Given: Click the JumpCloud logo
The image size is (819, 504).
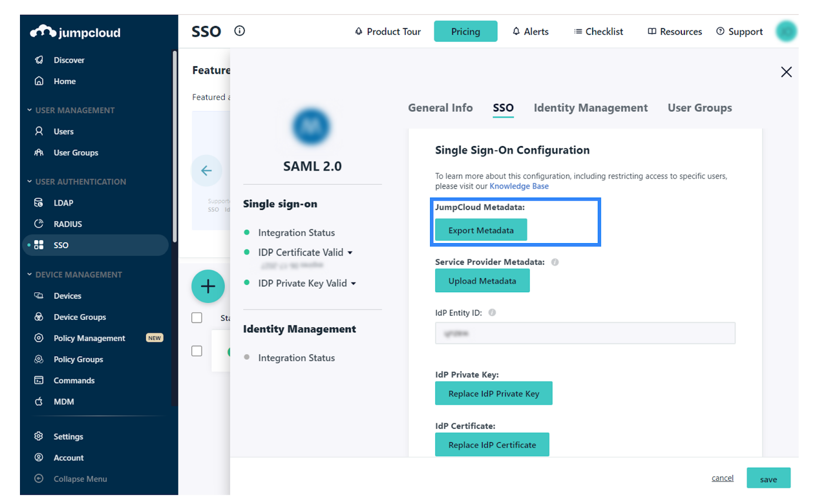Looking at the screenshot, I should (75, 32).
